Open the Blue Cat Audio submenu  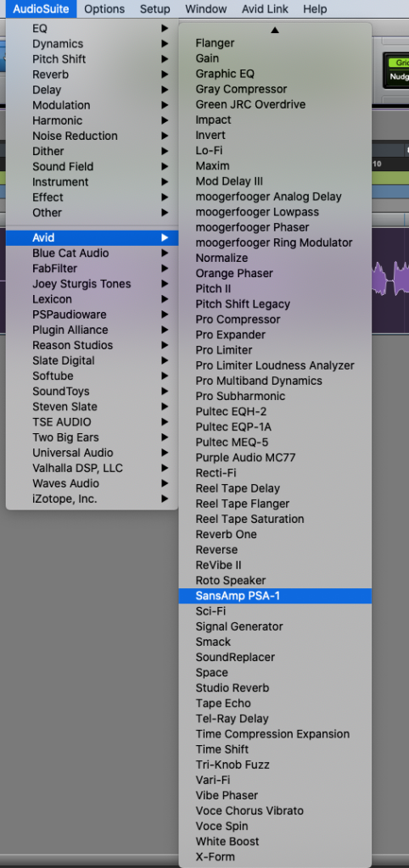coord(92,253)
